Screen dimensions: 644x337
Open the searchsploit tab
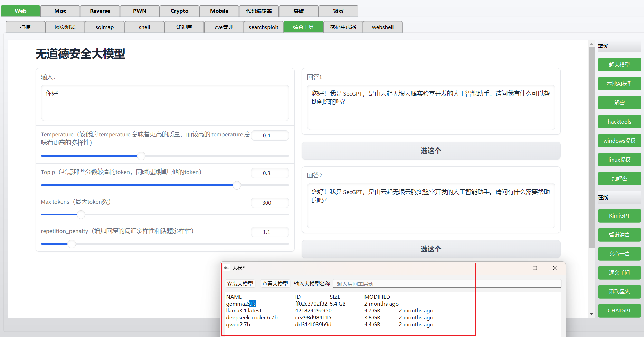(263, 27)
